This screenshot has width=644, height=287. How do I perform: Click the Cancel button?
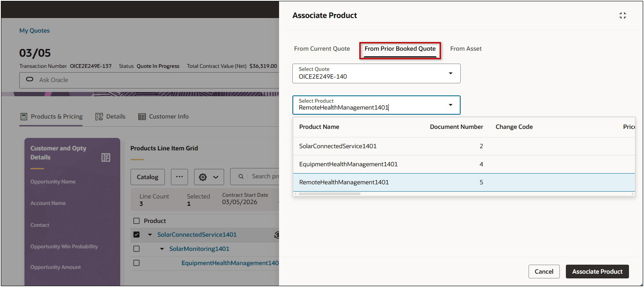click(544, 272)
